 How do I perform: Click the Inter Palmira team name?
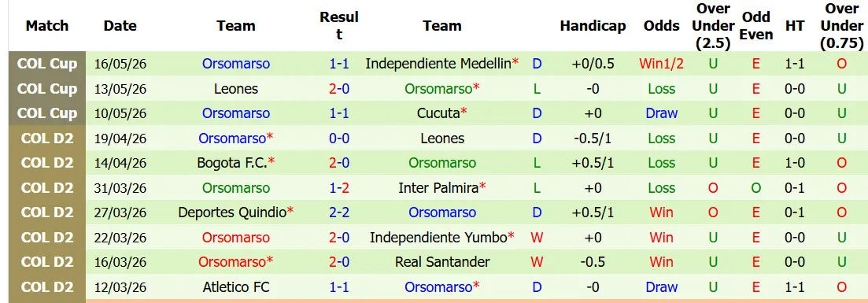point(438,188)
